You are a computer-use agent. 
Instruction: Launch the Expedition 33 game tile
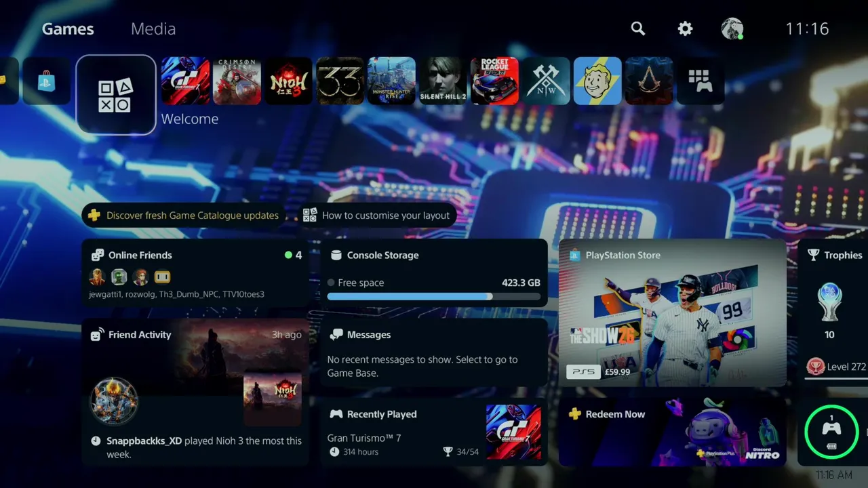point(340,81)
